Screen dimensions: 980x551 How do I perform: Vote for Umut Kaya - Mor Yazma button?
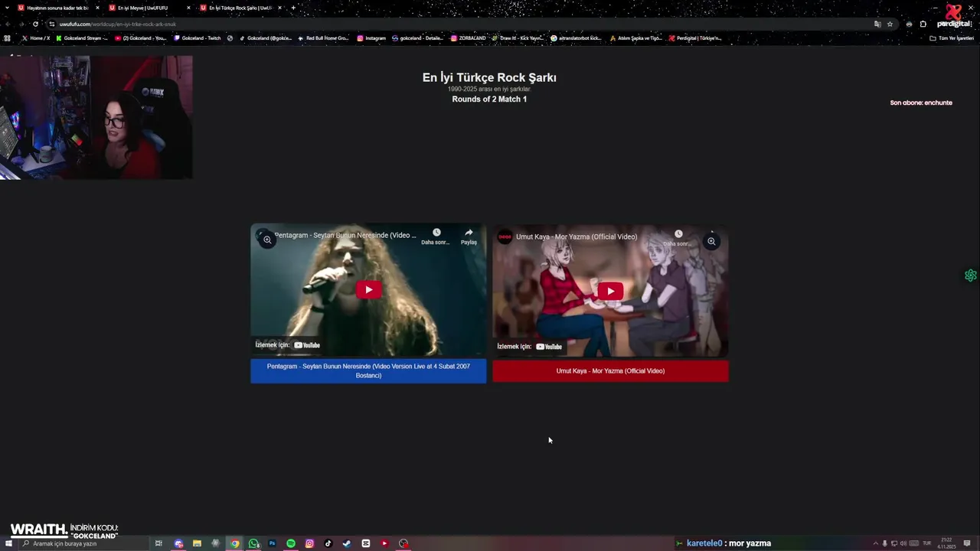click(610, 371)
